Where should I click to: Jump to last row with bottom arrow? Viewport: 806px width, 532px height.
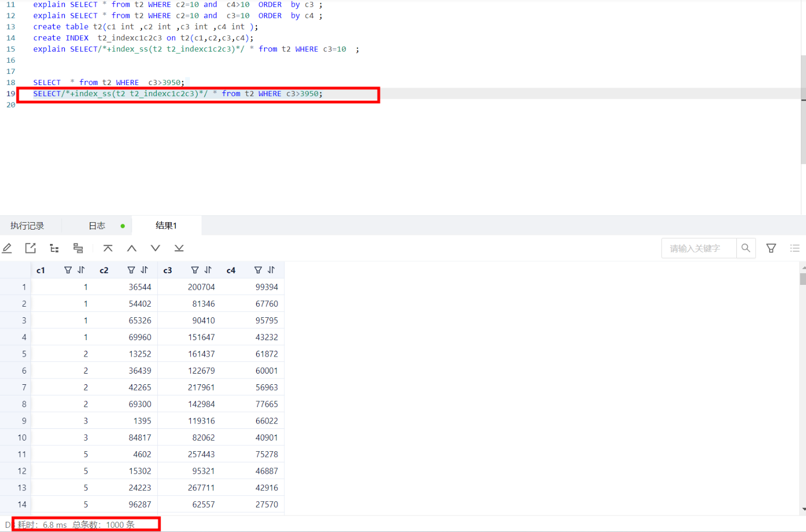(x=179, y=248)
